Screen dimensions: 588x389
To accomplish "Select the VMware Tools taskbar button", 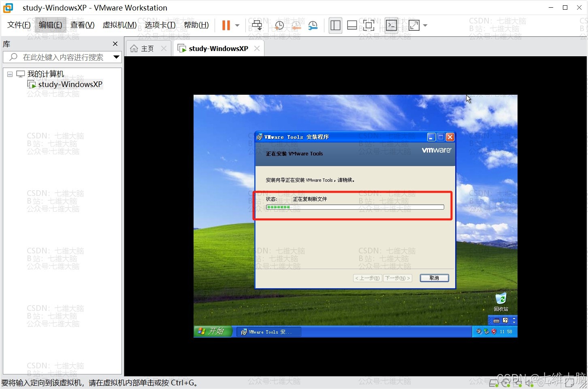I will pos(269,332).
